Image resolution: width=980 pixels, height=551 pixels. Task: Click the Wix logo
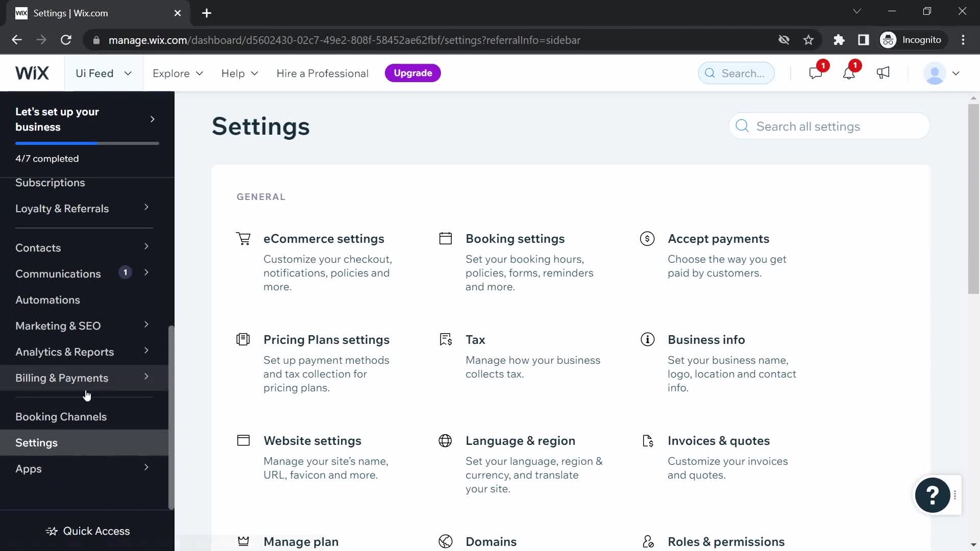[32, 73]
